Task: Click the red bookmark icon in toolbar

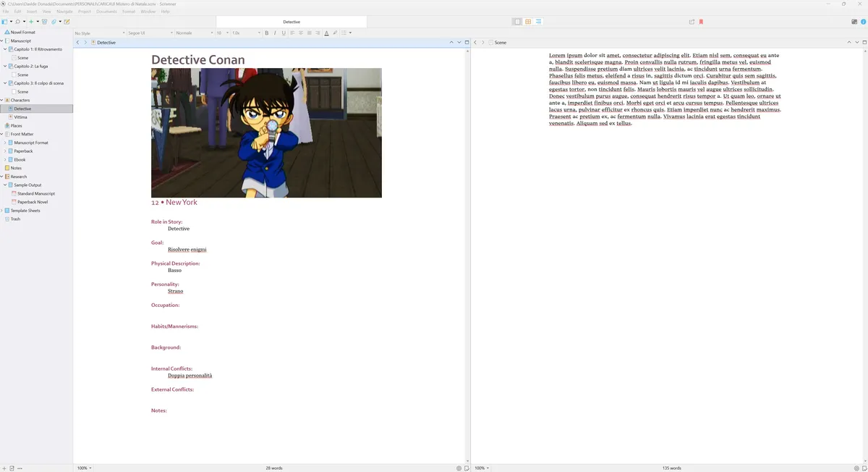Action: pyautogui.click(x=701, y=22)
